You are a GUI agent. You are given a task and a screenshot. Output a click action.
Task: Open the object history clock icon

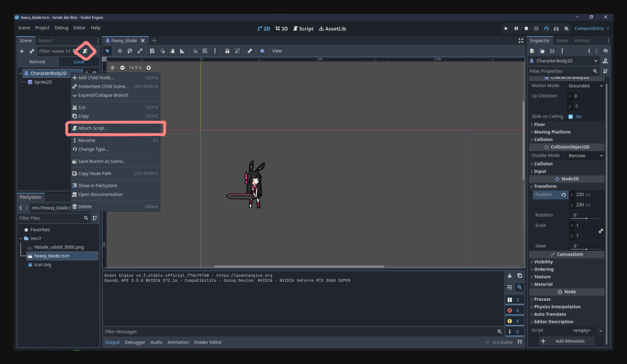pos(605,51)
